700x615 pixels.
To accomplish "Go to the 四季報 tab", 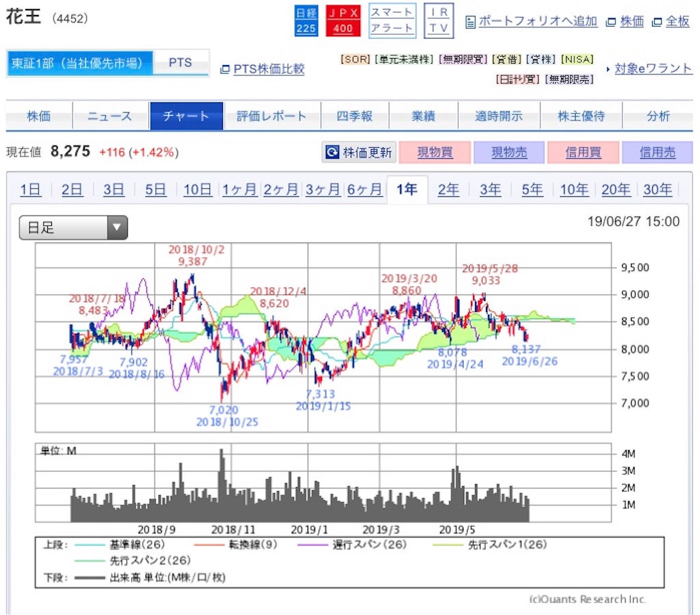I will pyautogui.click(x=355, y=116).
